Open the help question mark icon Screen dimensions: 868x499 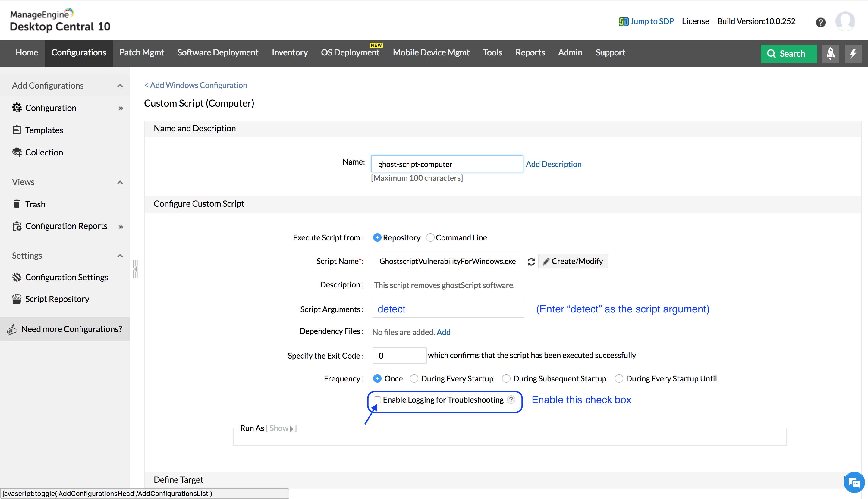[x=820, y=22]
